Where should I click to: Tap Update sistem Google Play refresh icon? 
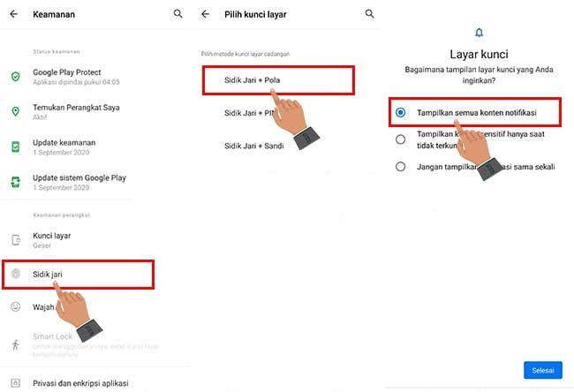[x=15, y=182]
